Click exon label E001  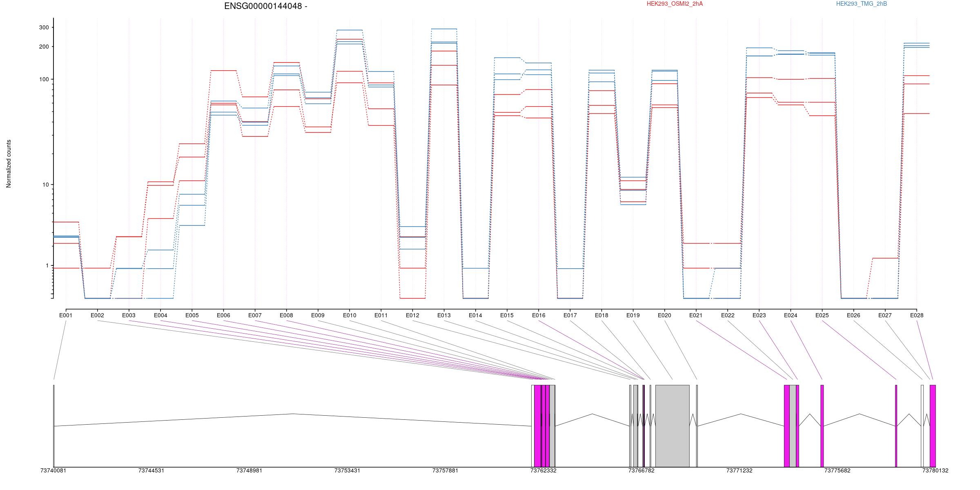click(x=66, y=315)
